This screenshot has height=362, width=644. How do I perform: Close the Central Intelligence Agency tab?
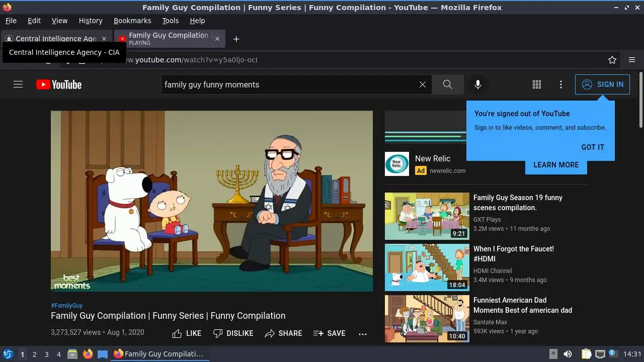104,39
